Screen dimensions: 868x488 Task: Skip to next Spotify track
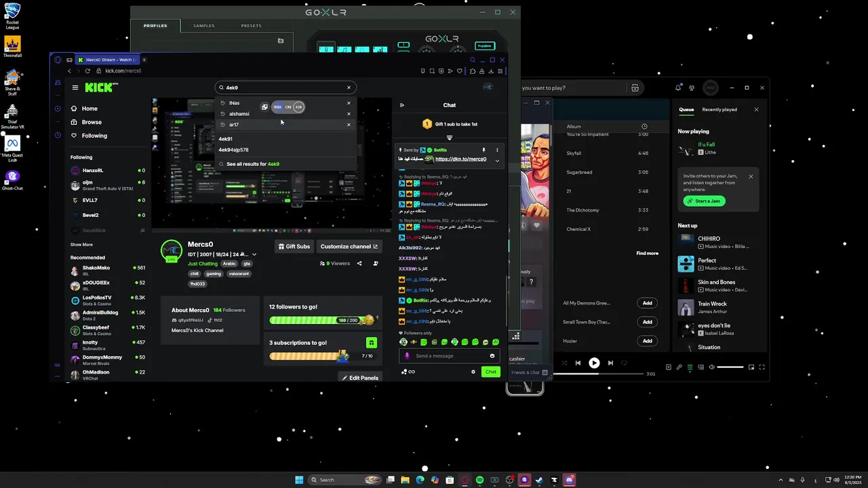click(610, 363)
